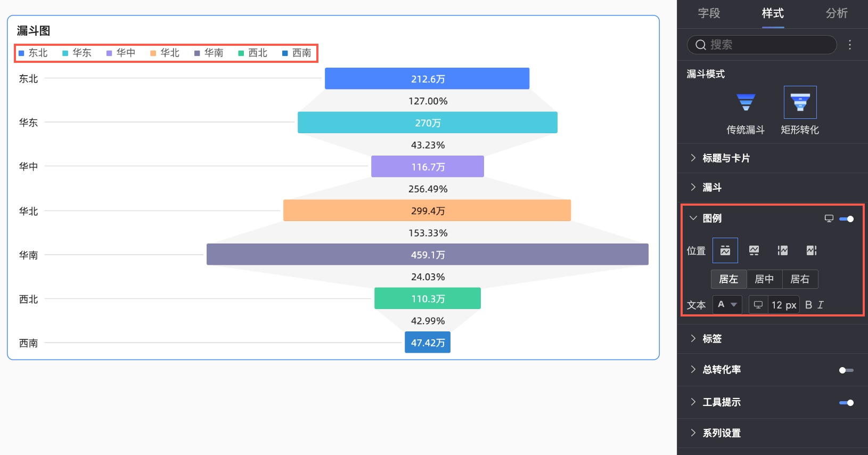Image resolution: width=868 pixels, height=455 pixels.
Task: Click the 搜索 search field
Action: pos(762,45)
